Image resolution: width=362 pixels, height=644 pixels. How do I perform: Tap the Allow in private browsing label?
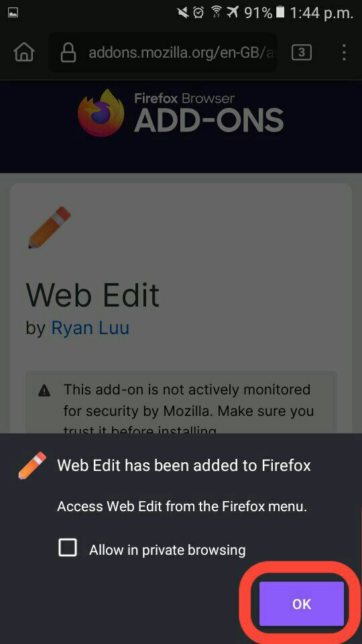tap(168, 550)
